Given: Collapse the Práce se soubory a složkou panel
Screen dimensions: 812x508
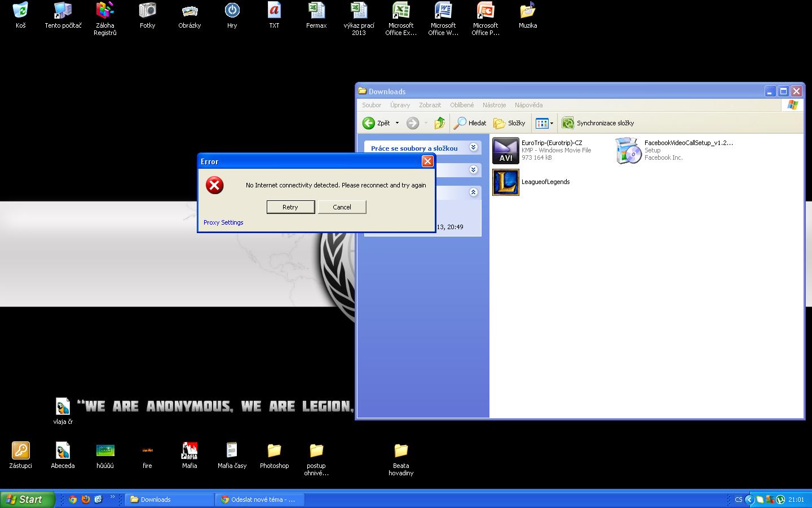Looking at the screenshot, I should tap(474, 148).
